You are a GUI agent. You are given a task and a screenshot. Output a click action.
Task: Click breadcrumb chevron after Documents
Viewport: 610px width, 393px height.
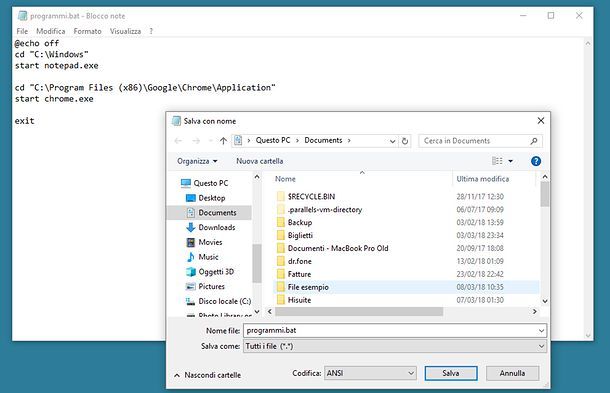click(x=349, y=140)
